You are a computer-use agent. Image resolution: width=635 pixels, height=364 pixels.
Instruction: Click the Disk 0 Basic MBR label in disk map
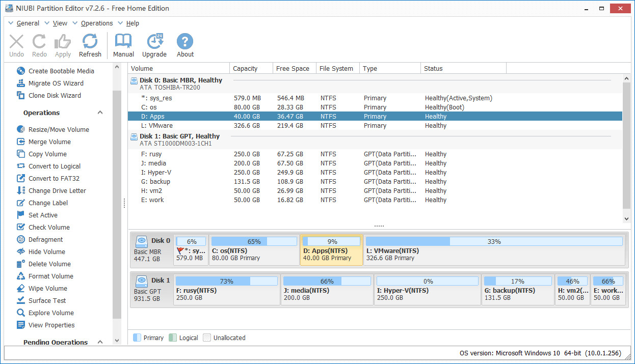(x=152, y=249)
